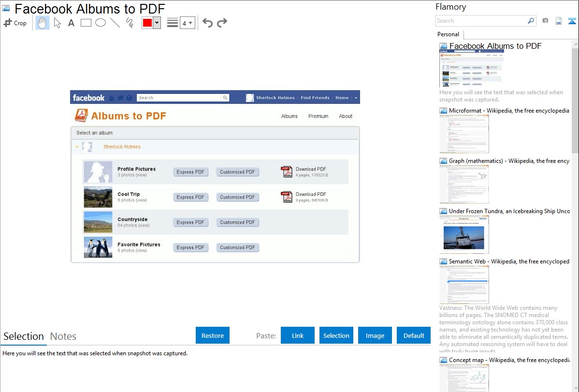Image resolution: width=579 pixels, height=392 pixels.
Task: Open the Premium menu item
Action: (318, 116)
